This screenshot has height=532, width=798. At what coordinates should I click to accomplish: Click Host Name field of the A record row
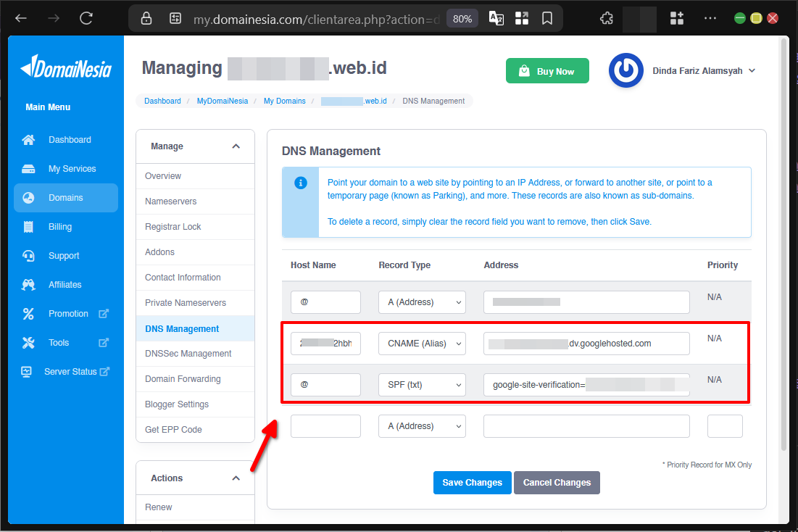325,302
